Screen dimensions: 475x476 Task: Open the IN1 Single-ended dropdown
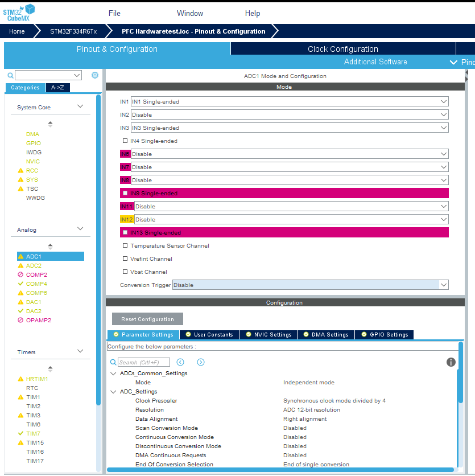(289, 101)
